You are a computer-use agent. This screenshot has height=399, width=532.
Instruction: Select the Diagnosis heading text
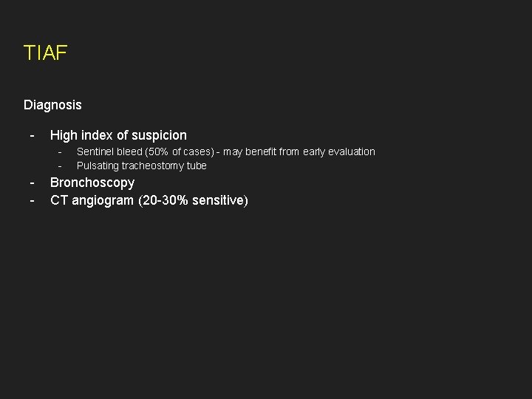coord(52,105)
